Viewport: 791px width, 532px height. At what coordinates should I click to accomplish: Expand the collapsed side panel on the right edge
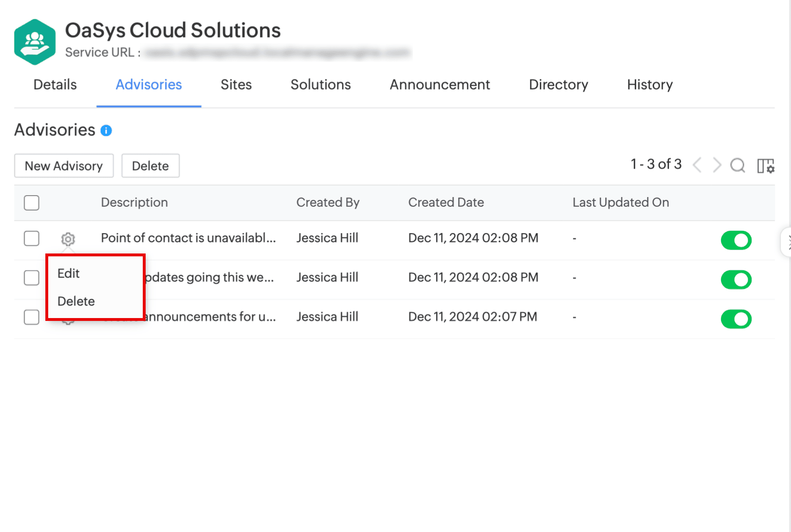coord(787,241)
